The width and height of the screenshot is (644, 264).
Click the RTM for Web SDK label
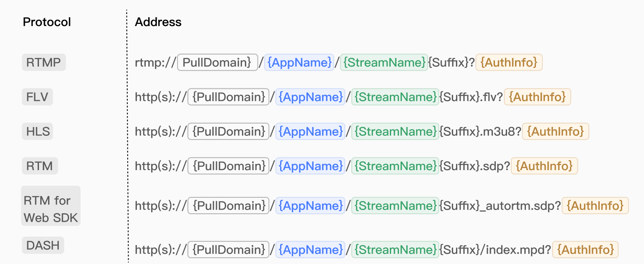click(51, 206)
